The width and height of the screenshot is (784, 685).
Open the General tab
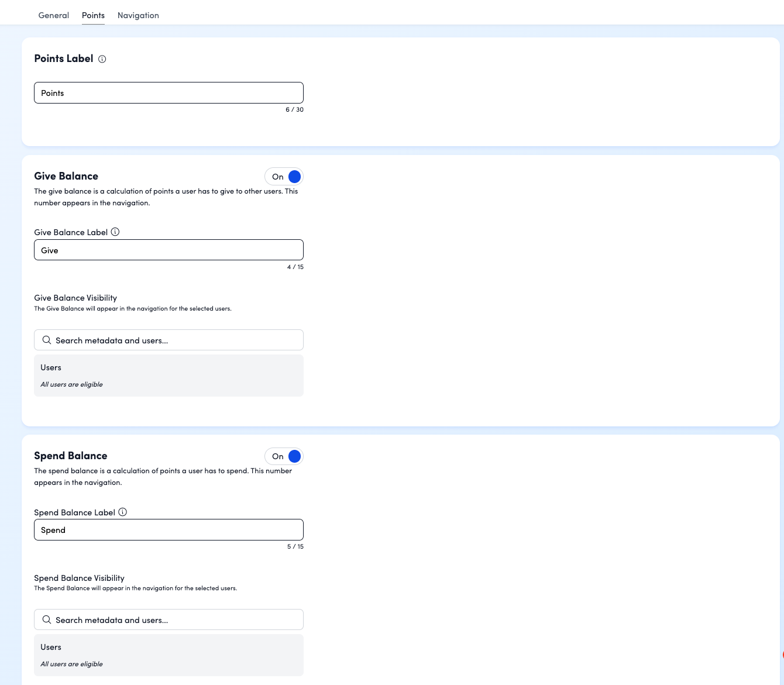coord(53,15)
